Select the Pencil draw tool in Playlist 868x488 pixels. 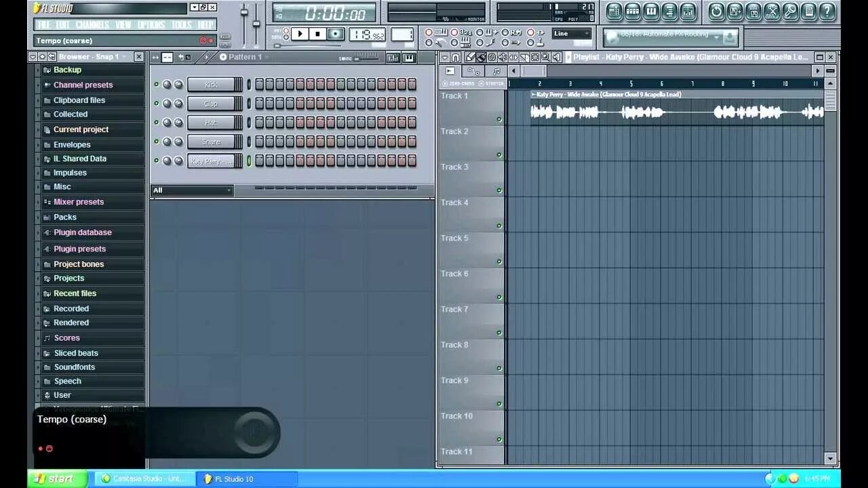tap(470, 58)
